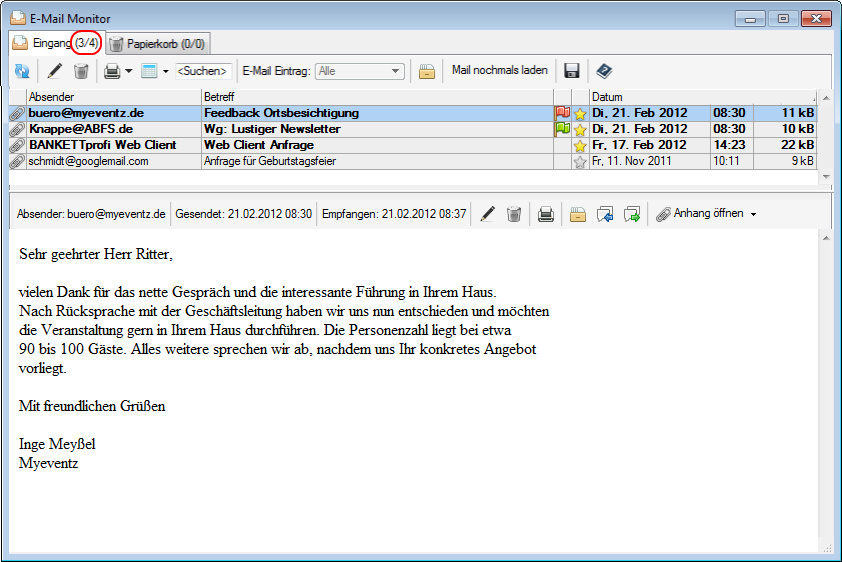Click the subject Web Client Anfrage
The height and width of the screenshot is (562, 842).
259,145
